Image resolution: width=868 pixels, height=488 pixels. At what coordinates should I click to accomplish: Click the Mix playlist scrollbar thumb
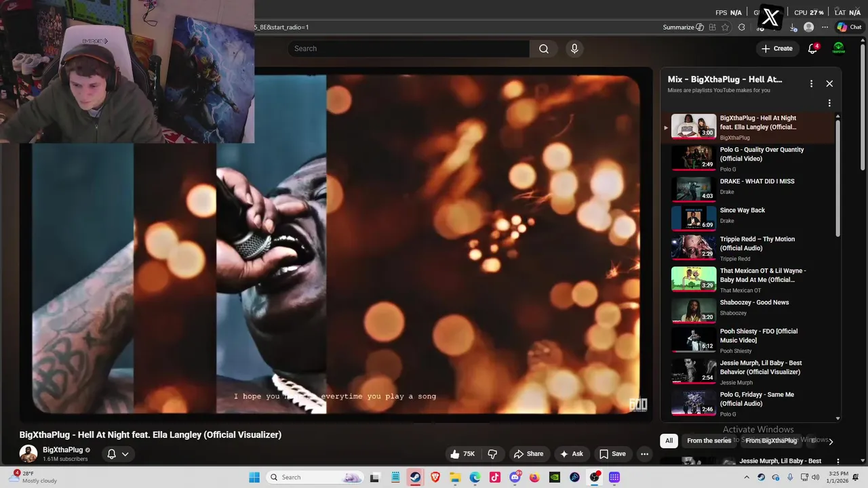click(837, 178)
